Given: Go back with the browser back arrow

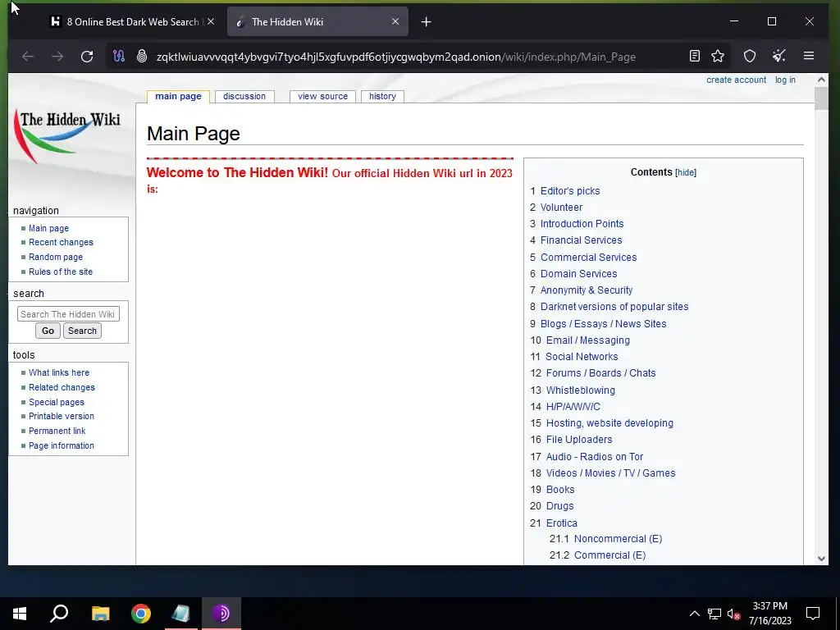Looking at the screenshot, I should click(28, 57).
